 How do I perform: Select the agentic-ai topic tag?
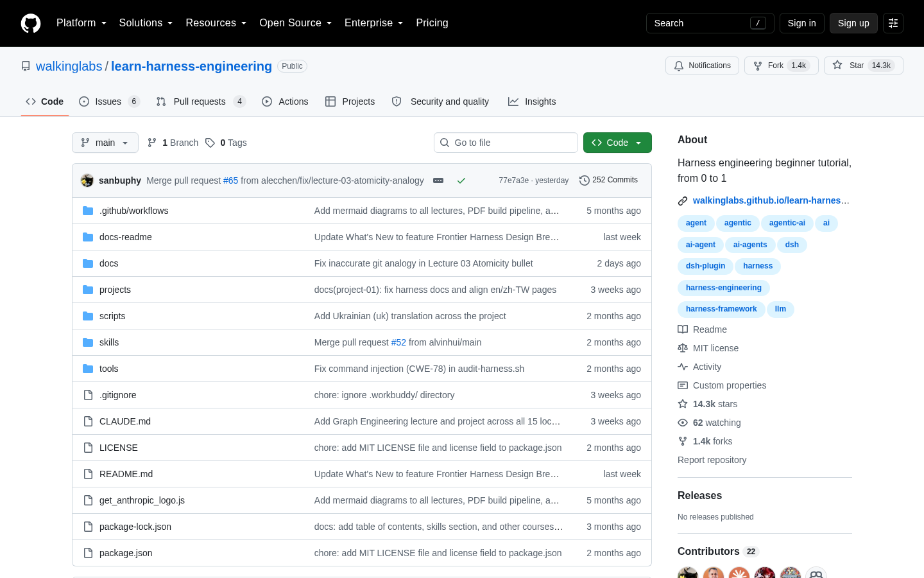click(x=787, y=223)
